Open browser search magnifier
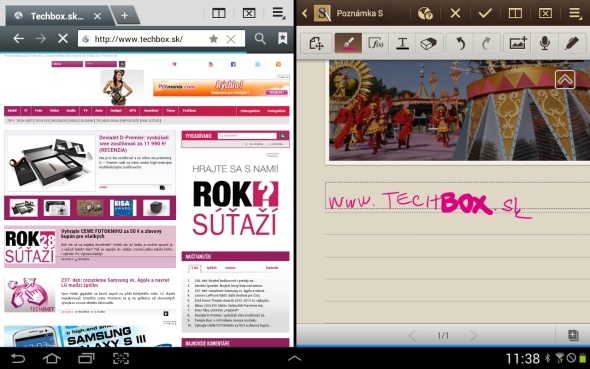This screenshot has height=369, width=590. click(260, 38)
